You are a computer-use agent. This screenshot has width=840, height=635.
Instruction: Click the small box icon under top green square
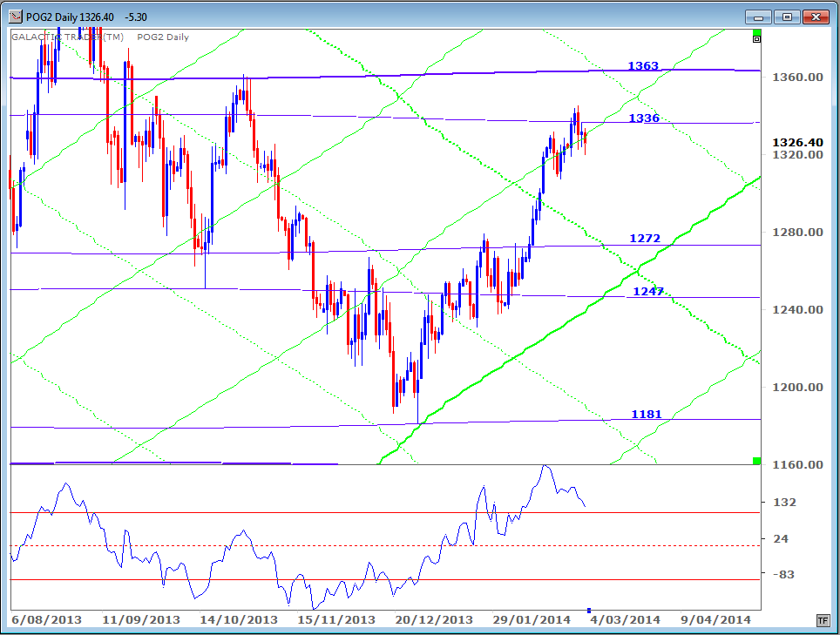[x=757, y=39]
